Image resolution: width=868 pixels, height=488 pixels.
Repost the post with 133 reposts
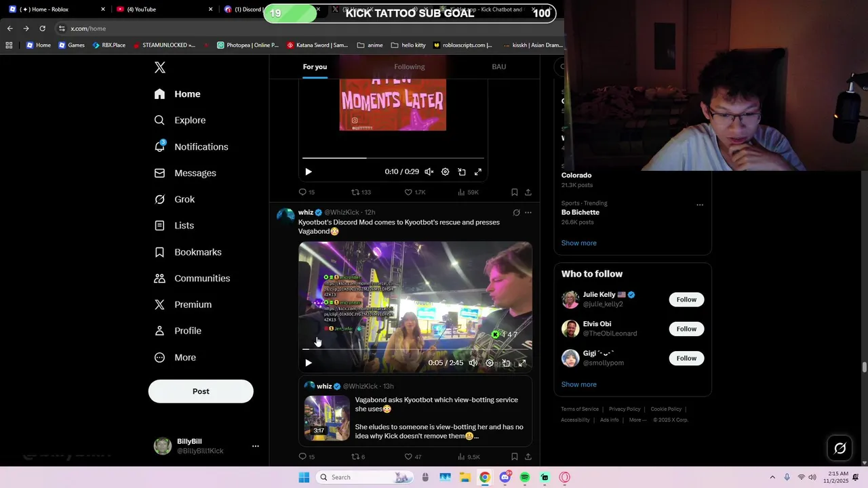click(x=361, y=192)
